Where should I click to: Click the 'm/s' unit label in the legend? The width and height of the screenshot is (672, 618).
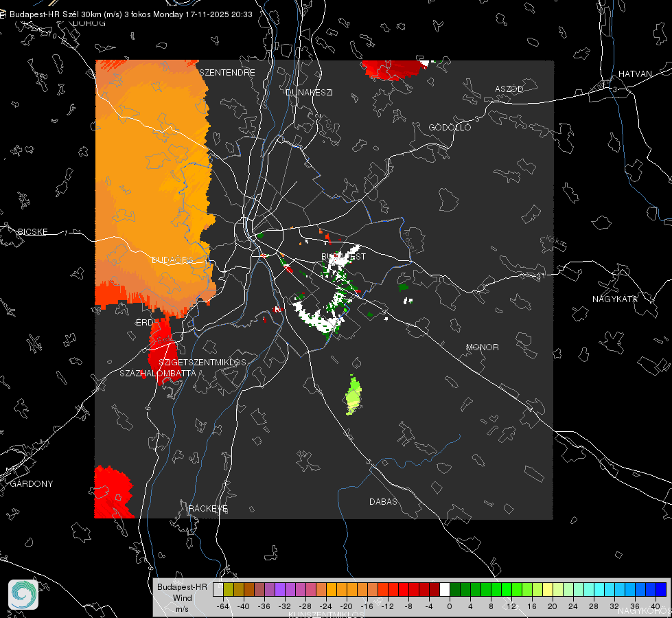(182, 609)
